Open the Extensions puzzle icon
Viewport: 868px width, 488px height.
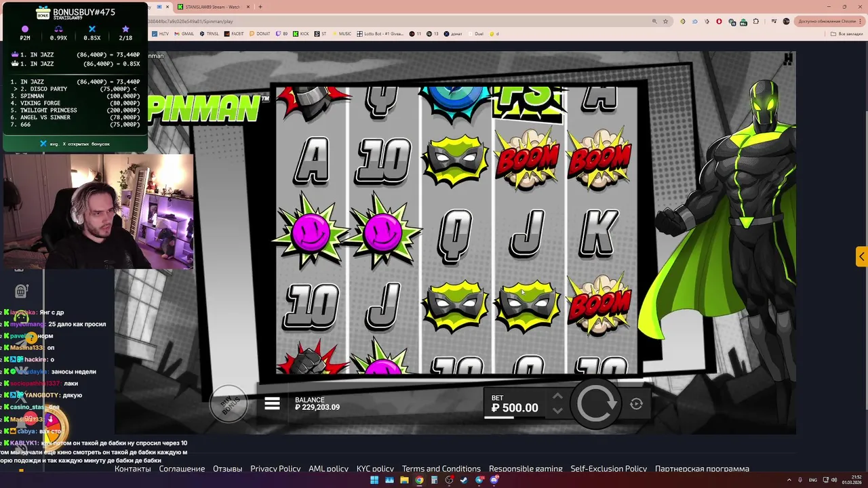click(x=756, y=21)
